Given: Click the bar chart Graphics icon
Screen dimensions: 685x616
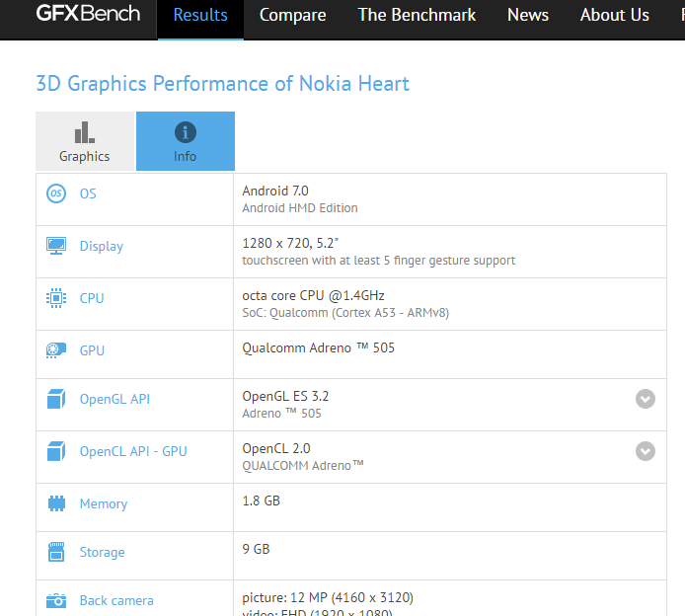Looking at the screenshot, I should pyautogui.click(x=84, y=132).
